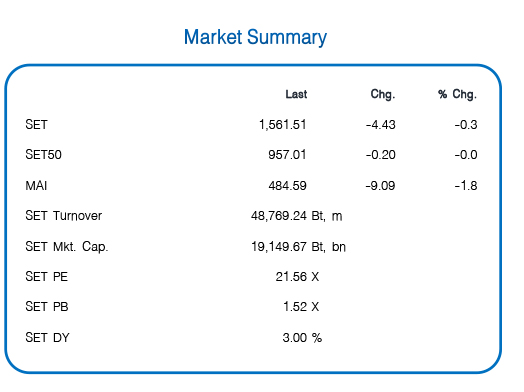Click the SET50 index row label

click(43, 155)
